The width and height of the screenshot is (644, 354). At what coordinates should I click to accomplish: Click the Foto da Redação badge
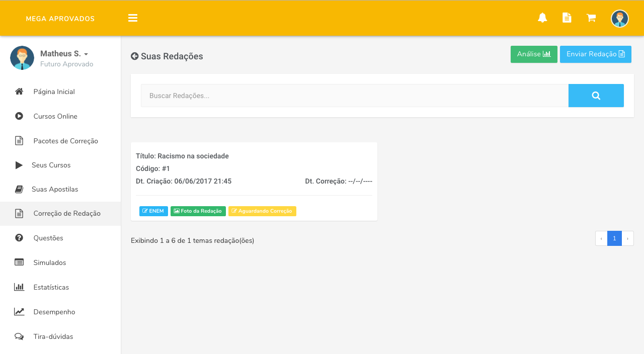click(x=198, y=211)
